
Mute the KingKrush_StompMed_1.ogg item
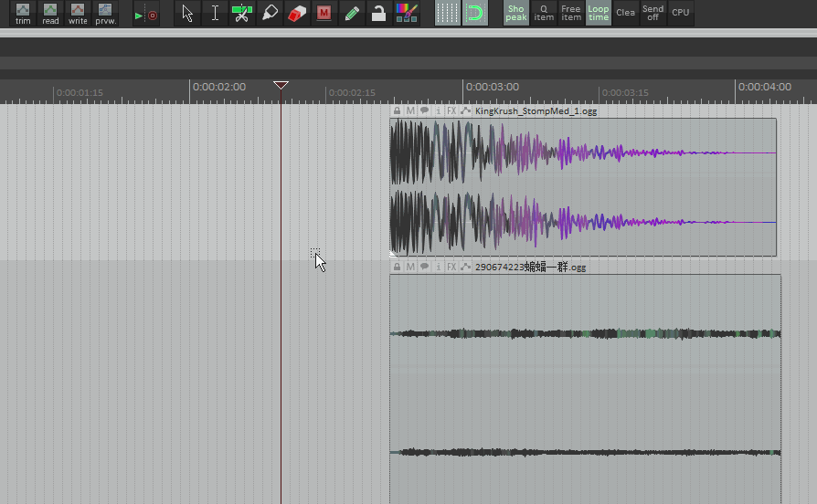(410, 110)
